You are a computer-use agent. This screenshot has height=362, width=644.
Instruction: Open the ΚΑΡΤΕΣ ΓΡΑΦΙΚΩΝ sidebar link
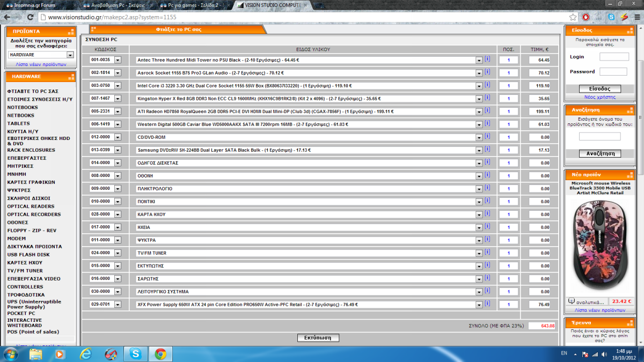tap(31, 182)
